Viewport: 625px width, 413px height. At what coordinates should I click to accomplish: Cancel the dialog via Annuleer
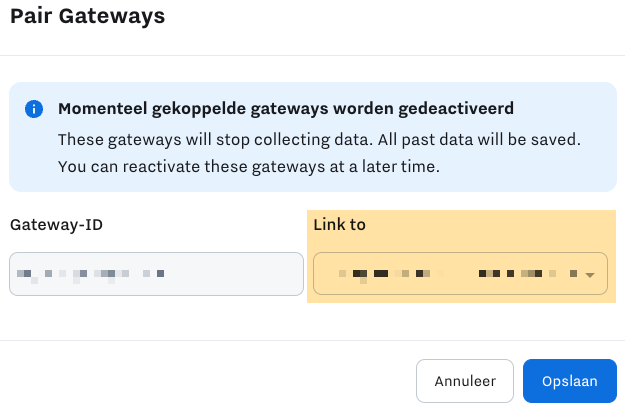(464, 381)
